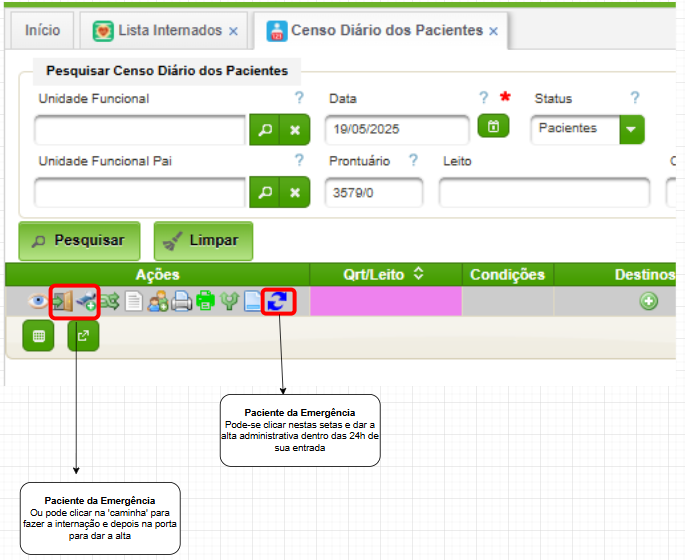Screen dimensions: 685x560
Task: Go to the Início tab
Action: pos(42,31)
